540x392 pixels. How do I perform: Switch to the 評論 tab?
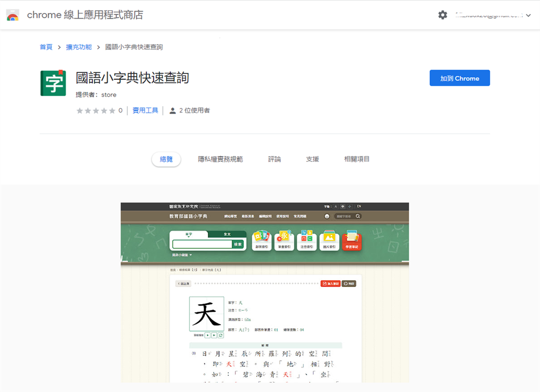274,159
